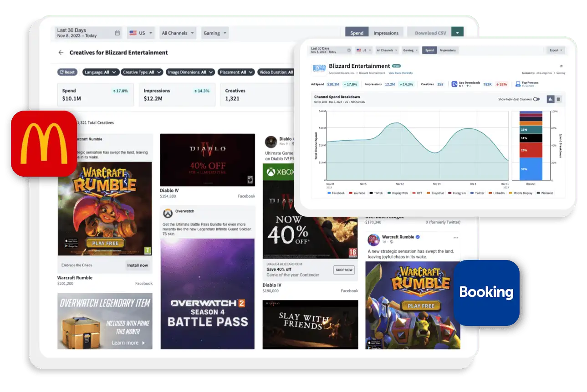This screenshot has width=587, height=392.
Task: Click the Download CSV button
Action: tap(429, 33)
